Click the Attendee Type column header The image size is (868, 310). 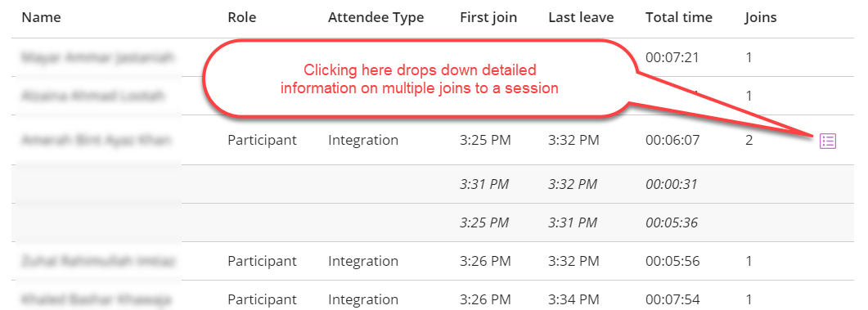[376, 18]
